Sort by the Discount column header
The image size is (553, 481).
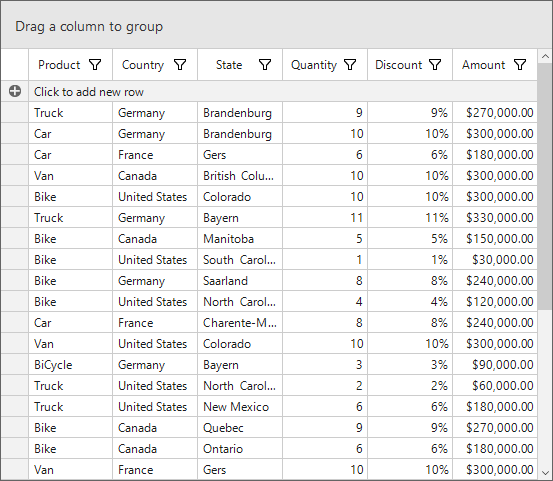[x=399, y=65]
